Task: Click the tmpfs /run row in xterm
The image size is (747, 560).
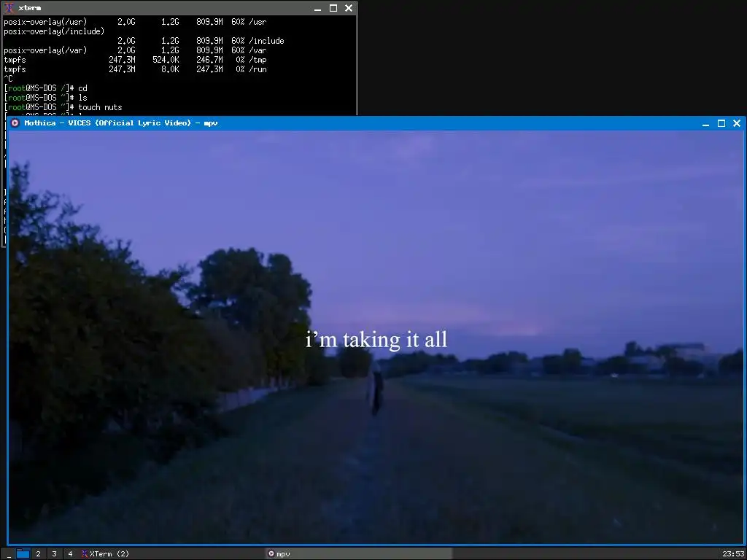Action: (x=135, y=69)
